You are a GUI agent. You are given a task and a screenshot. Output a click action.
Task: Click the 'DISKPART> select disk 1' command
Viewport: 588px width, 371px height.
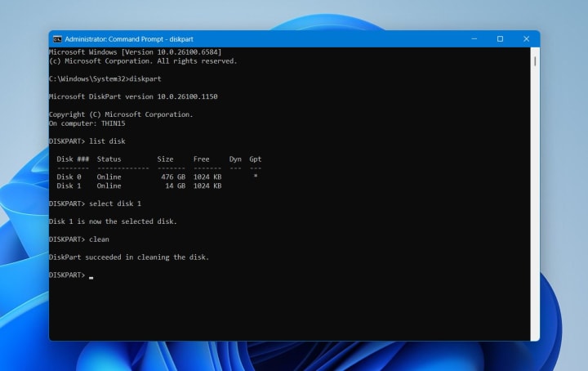[x=96, y=203]
